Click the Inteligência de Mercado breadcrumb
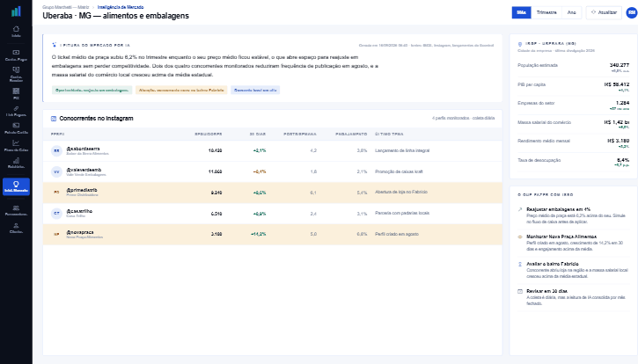 tap(121, 7)
